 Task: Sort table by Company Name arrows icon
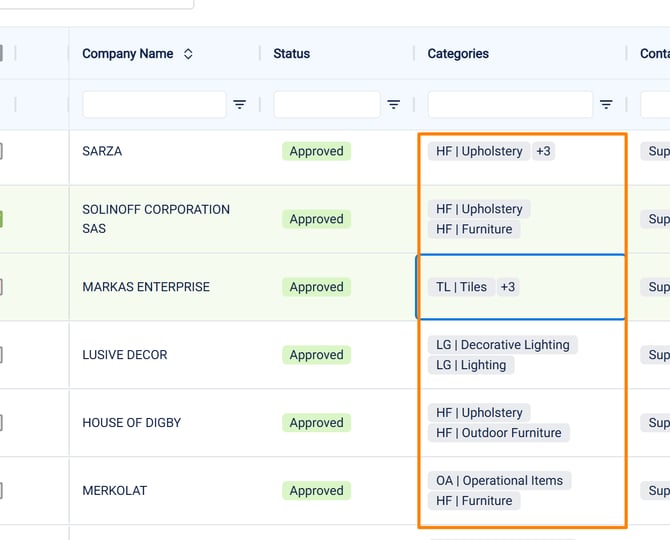[x=188, y=54]
